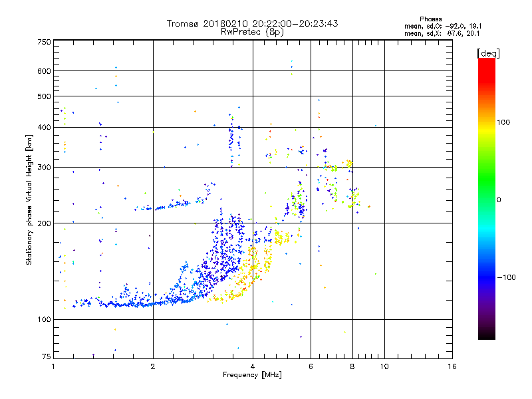The image size is (532, 399).
Task: Click the black bottom of the colorbar
Action: (x=487, y=334)
